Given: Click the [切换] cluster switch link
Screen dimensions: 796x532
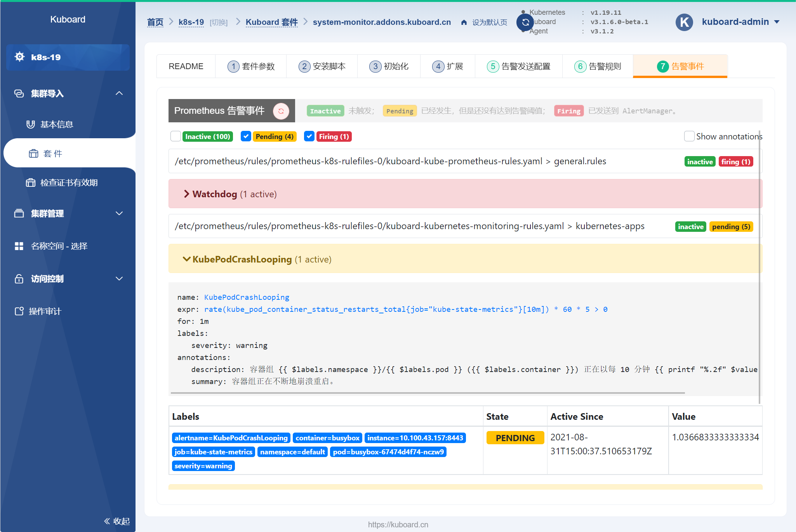Looking at the screenshot, I should pos(219,23).
